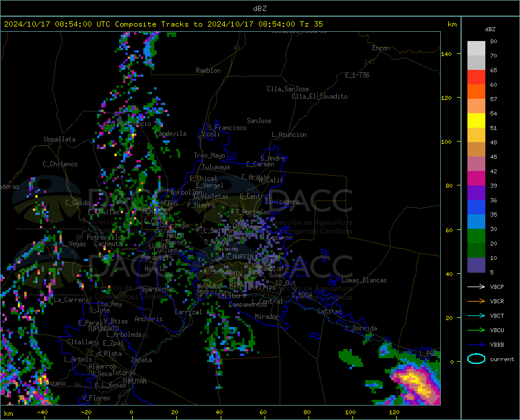Click the 'Tulumaya' map label

pyautogui.click(x=216, y=167)
